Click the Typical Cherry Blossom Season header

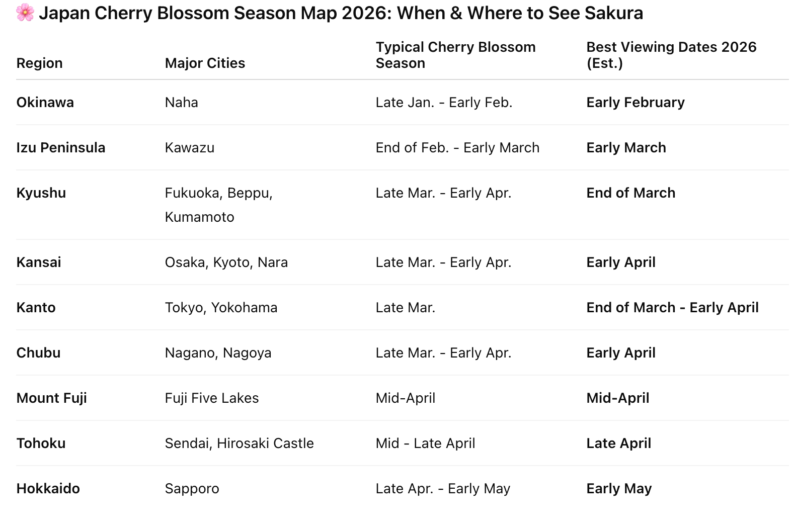pyautogui.click(x=455, y=55)
